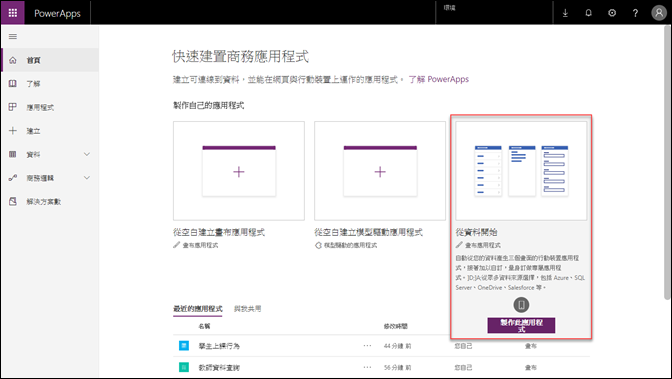The width and height of the screenshot is (672, 379).
Task: Select the 從資料開始 three-screen thumbnail
Action: click(x=521, y=171)
